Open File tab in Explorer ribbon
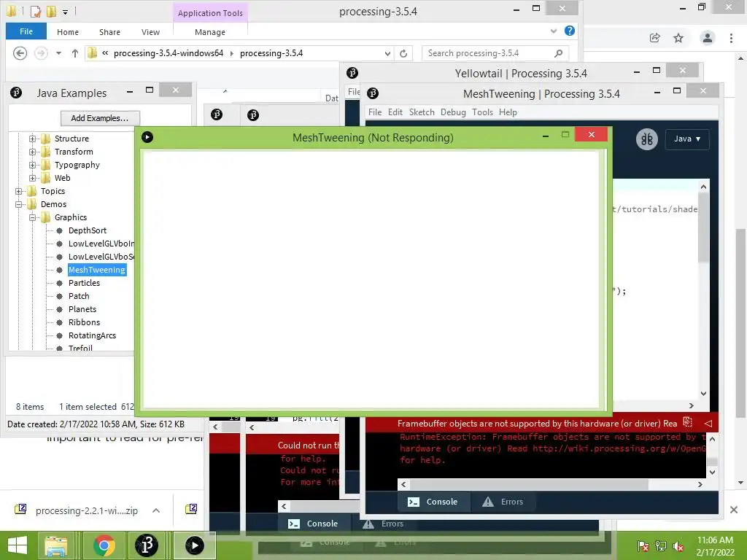747x560 pixels. point(26,31)
